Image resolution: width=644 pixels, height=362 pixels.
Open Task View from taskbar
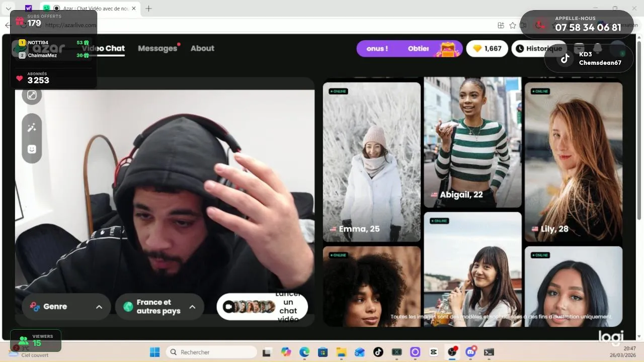(x=267, y=352)
